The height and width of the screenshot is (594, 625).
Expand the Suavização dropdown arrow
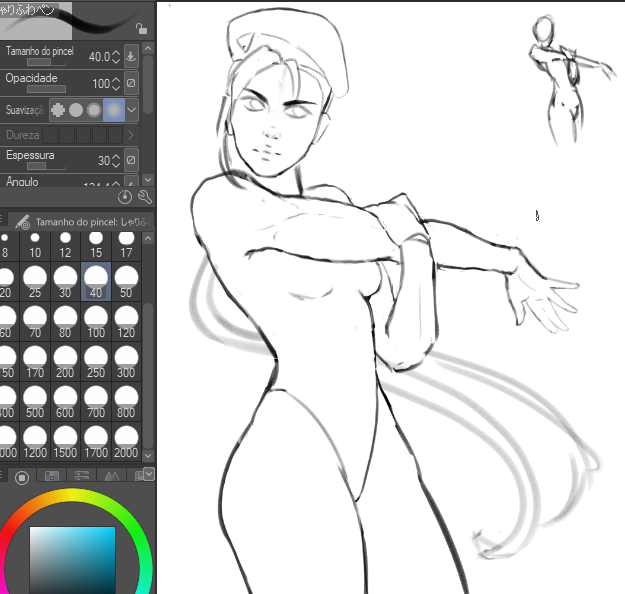point(132,110)
